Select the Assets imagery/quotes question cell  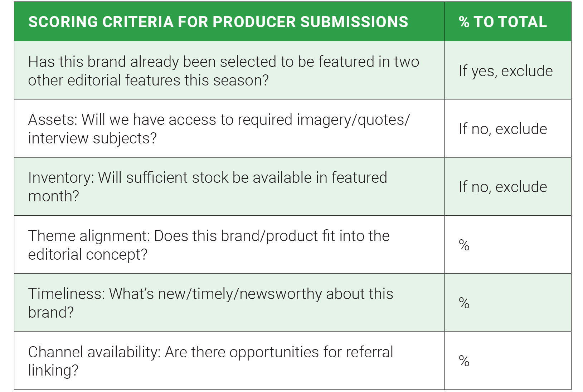tap(229, 128)
